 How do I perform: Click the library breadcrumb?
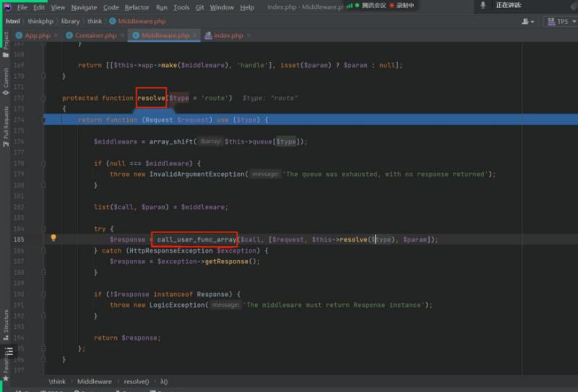70,22
